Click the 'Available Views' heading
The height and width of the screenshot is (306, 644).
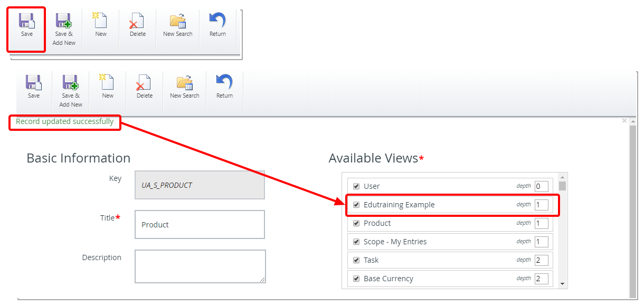click(373, 158)
